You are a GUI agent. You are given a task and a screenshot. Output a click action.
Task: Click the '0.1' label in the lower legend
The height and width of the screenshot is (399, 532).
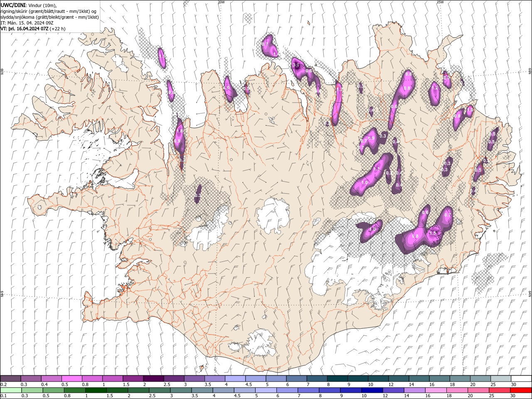[3, 396]
